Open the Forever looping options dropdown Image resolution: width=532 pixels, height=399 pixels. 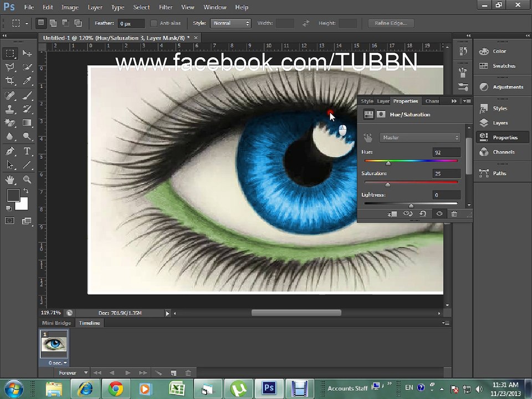73,372
